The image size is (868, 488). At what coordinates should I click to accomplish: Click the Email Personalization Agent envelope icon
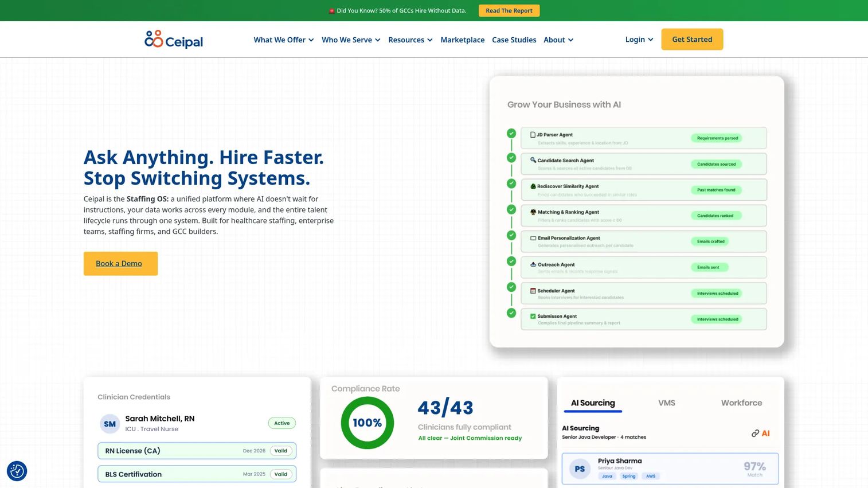coord(533,238)
